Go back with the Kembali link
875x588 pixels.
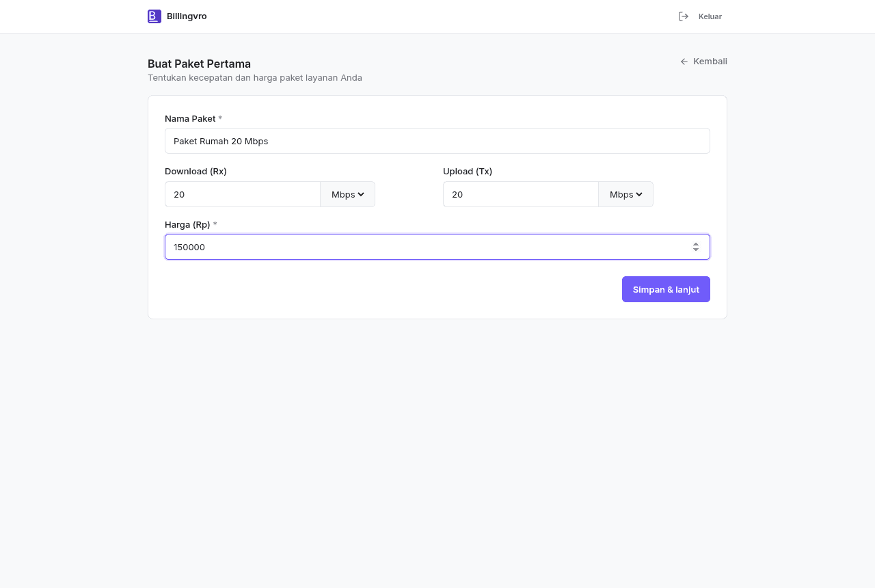coord(703,62)
